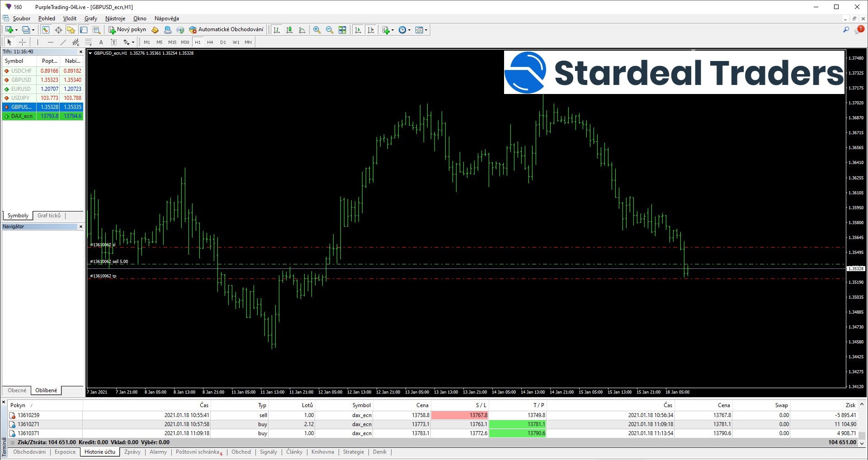
Task: Open the indicators list dropdown arrow
Action: tap(392, 30)
